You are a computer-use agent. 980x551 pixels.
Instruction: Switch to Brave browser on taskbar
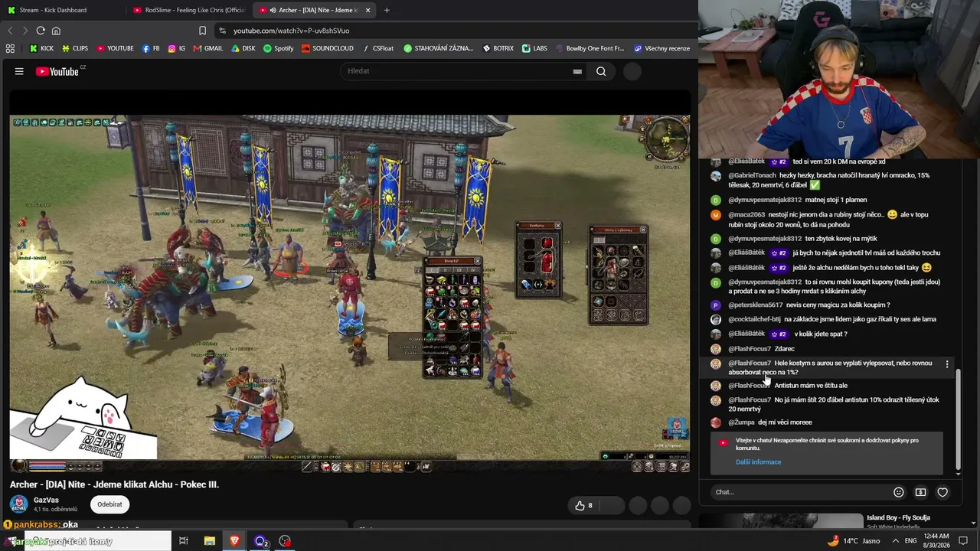[x=234, y=541]
